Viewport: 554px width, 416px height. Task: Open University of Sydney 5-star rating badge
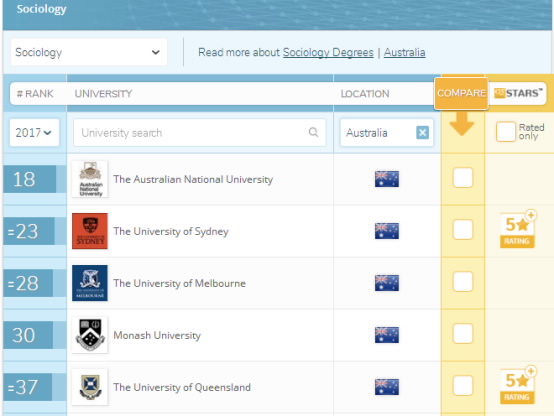click(x=518, y=229)
